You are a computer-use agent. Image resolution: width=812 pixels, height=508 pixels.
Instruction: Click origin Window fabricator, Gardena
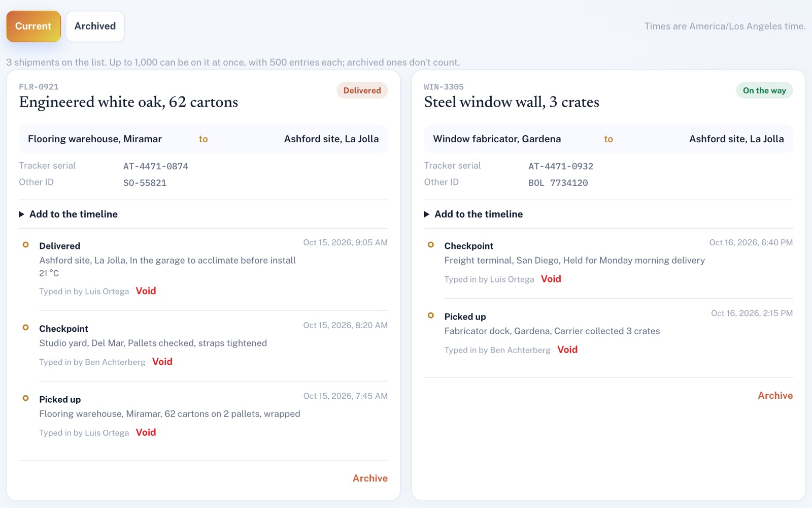[x=497, y=139]
